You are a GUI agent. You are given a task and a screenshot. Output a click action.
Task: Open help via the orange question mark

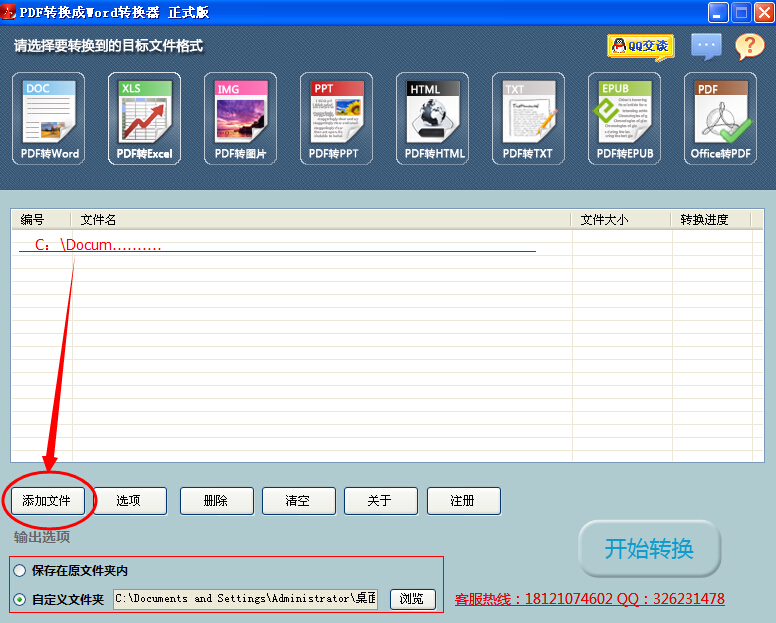point(750,47)
